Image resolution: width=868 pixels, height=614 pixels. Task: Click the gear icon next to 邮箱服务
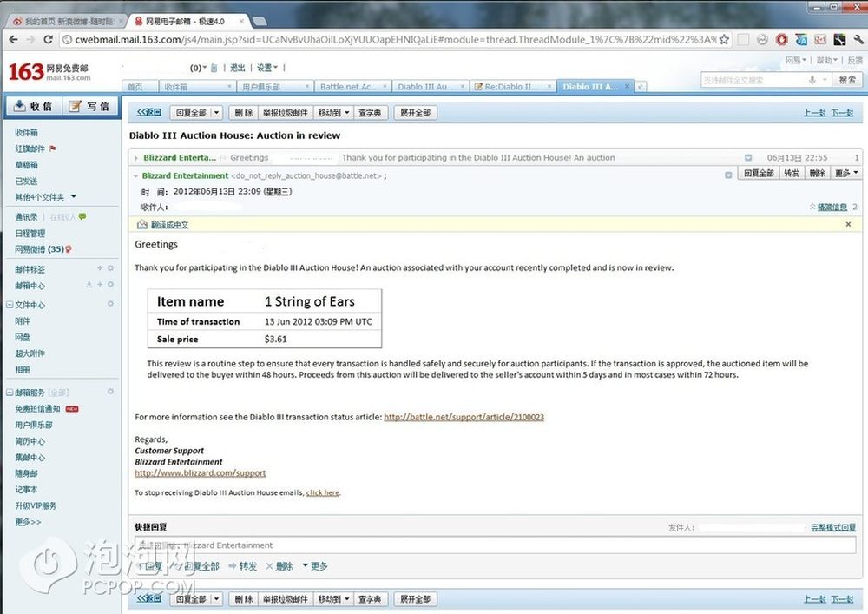click(x=111, y=392)
